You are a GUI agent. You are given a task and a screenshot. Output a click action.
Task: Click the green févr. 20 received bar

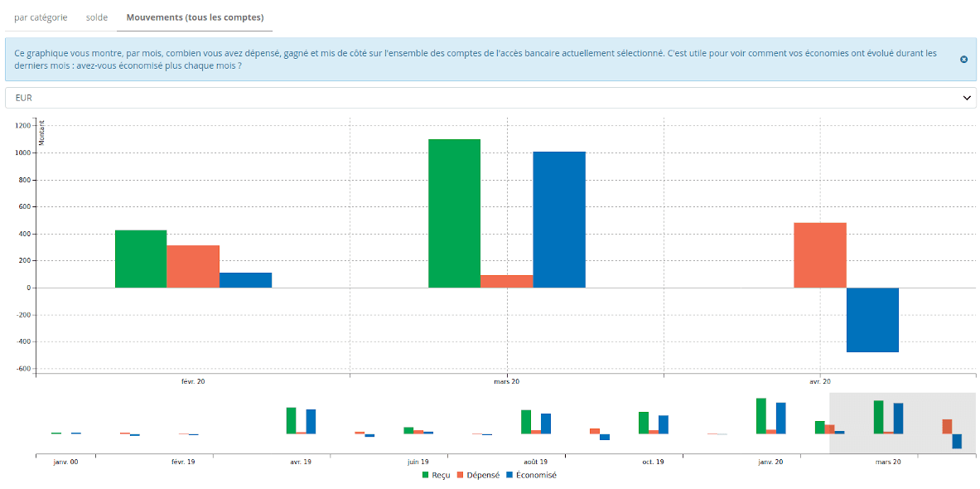[x=141, y=259]
